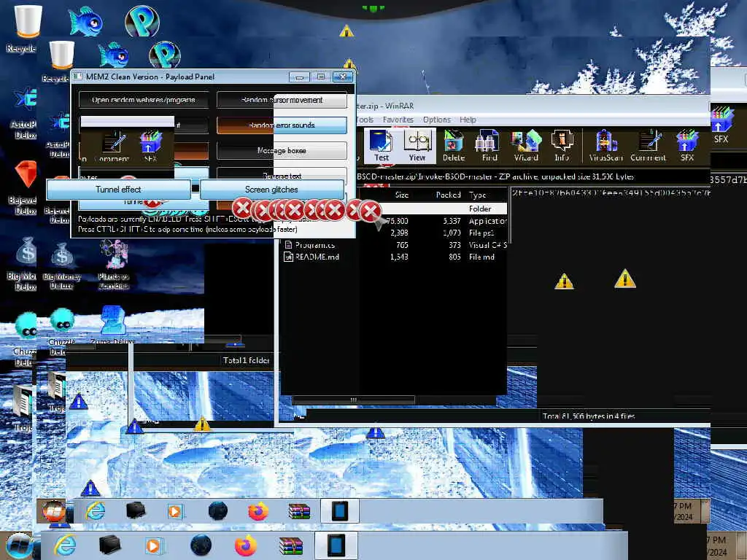Open media player in the bottom taskbar row

tap(153, 545)
